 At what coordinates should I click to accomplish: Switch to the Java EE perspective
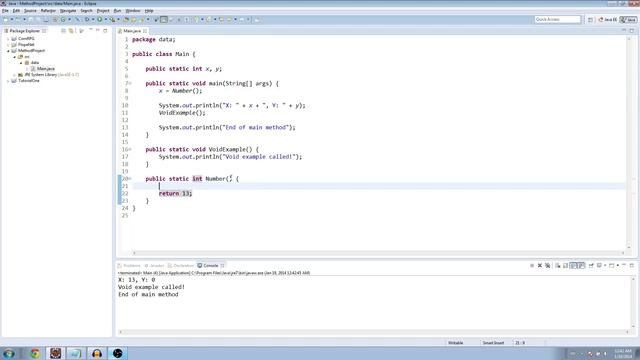point(608,20)
